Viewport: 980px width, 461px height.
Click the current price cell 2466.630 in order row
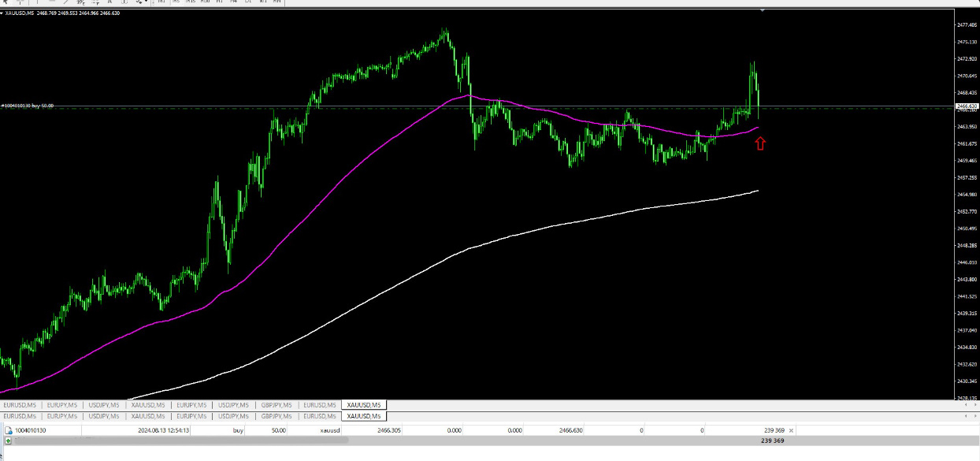571,431
